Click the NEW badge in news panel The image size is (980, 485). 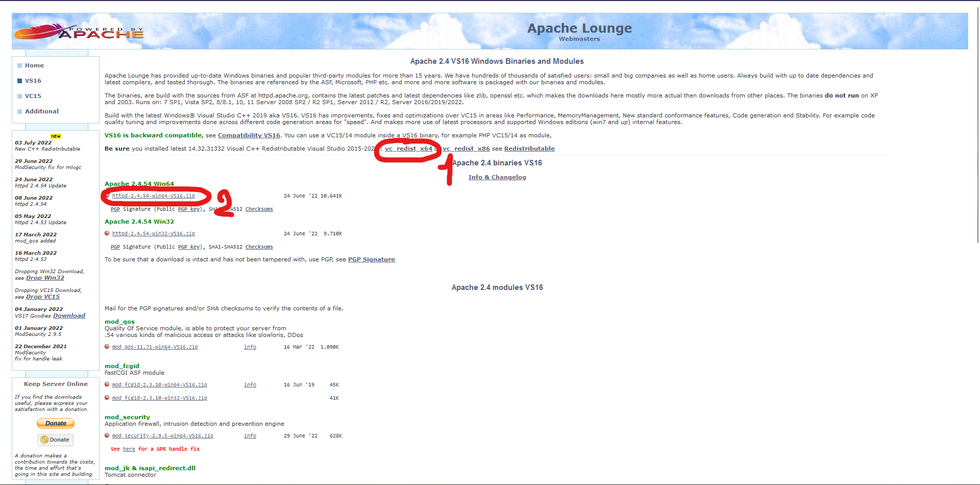pos(56,136)
